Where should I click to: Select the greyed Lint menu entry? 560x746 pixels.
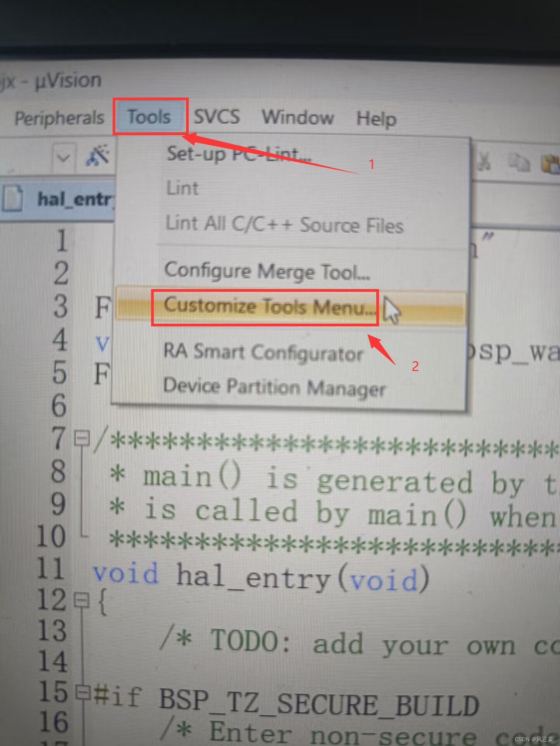tap(183, 188)
